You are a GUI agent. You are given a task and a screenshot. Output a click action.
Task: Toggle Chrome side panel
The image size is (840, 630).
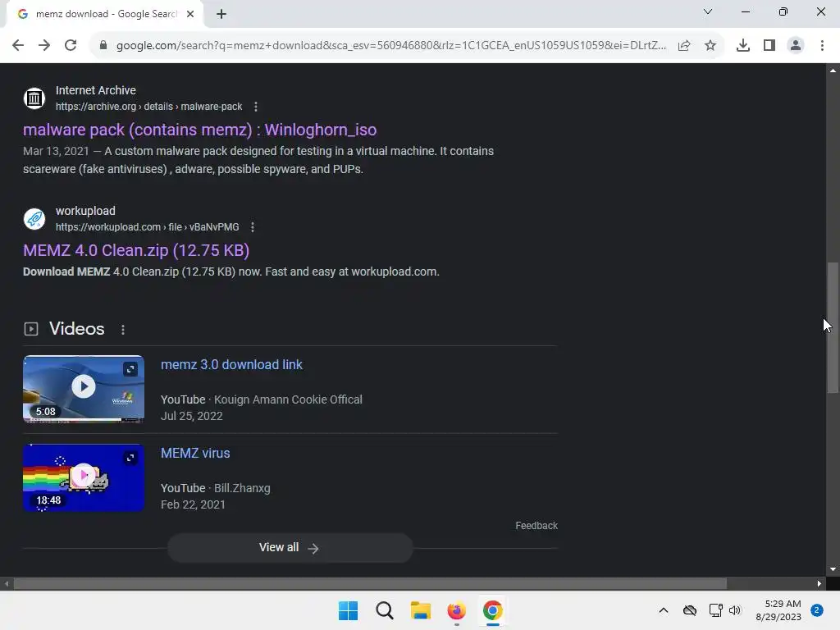[769, 46]
